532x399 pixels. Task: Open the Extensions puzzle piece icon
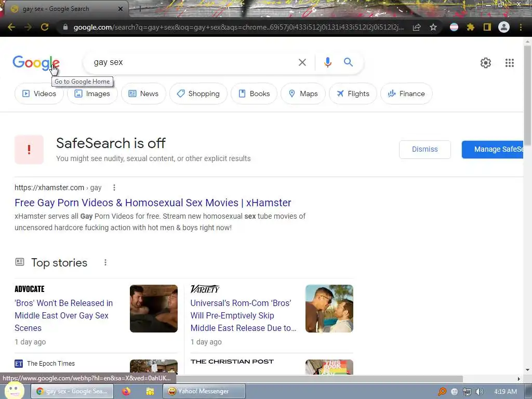click(471, 27)
